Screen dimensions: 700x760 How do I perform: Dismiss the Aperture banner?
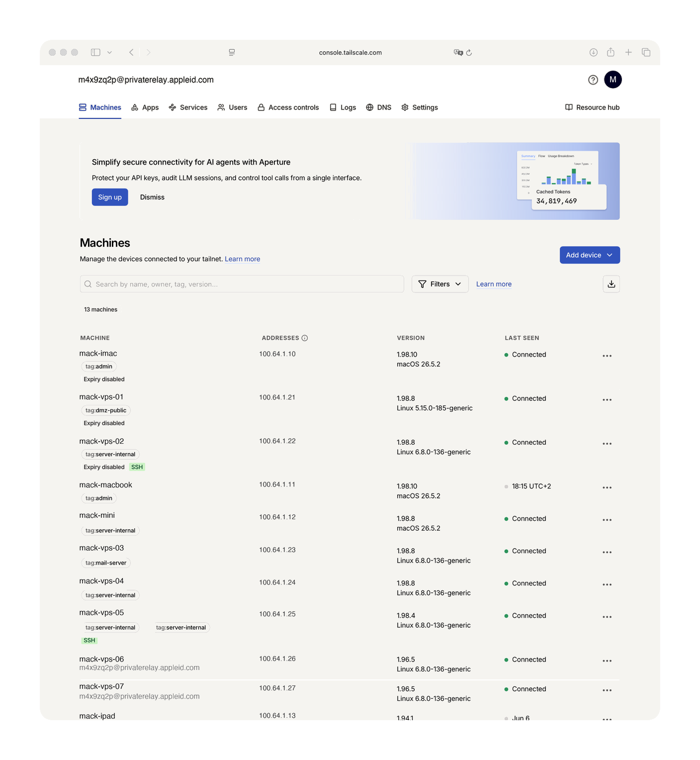[152, 197]
